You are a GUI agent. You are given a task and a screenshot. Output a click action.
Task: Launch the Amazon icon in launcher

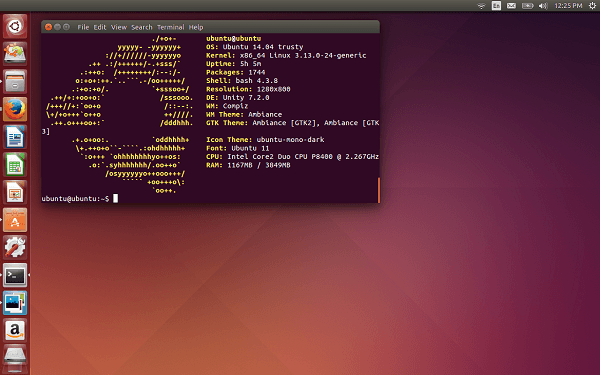(x=15, y=330)
